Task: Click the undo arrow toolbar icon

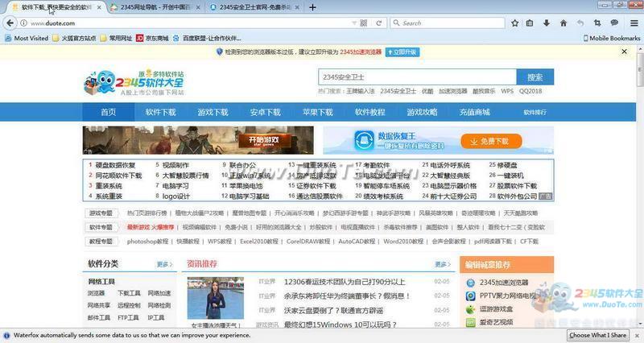Action: tap(580, 23)
